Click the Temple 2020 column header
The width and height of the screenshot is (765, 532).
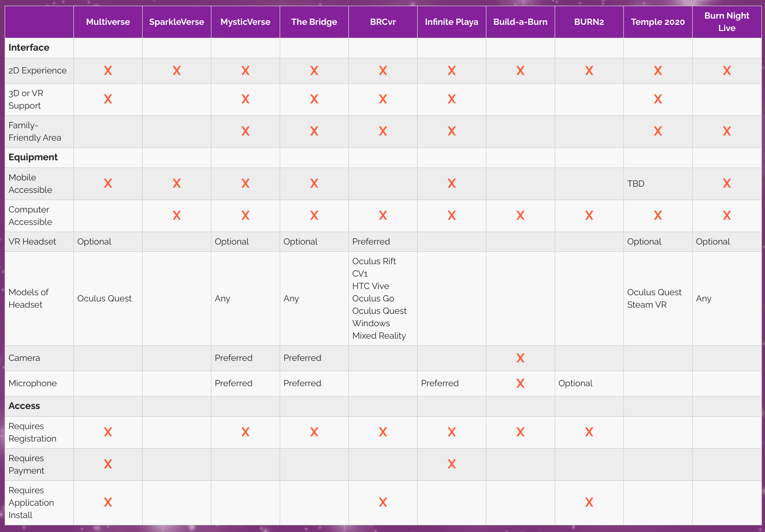[658, 22]
